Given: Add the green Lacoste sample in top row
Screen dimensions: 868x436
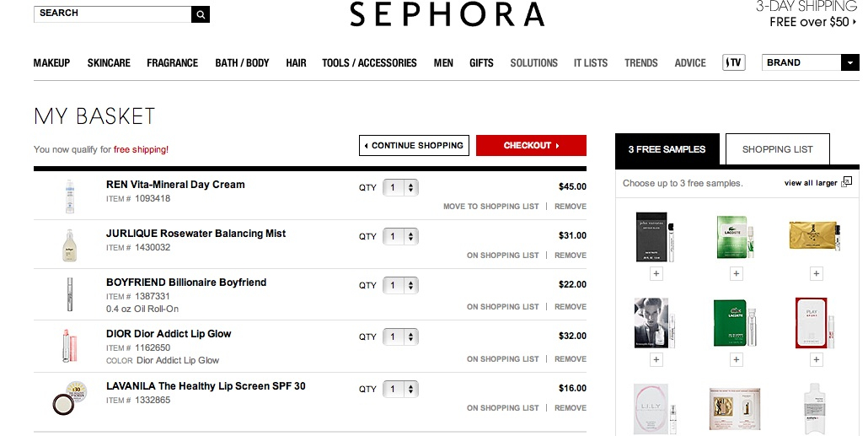Looking at the screenshot, I should (x=736, y=273).
